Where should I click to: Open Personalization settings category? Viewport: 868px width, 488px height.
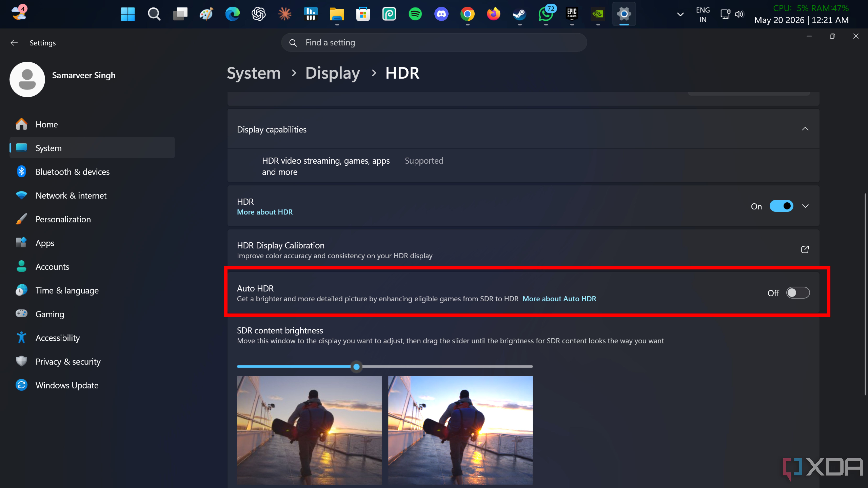tap(92, 219)
